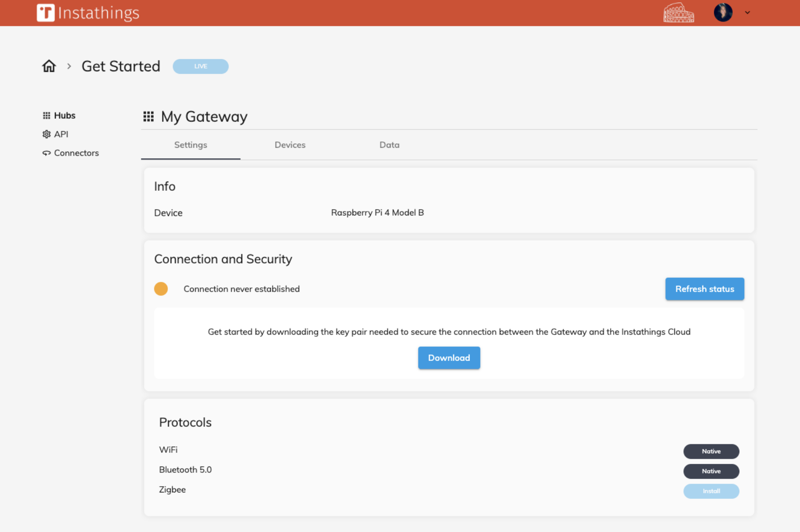
Task: Click the Refresh status button
Action: [705, 289]
